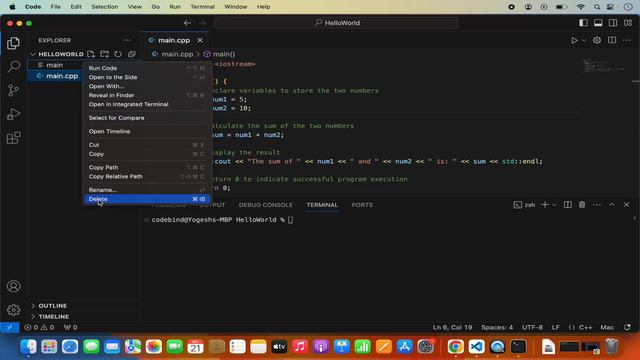Image resolution: width=640 pixels, height=360 pixels.
Task: Open the editor settings gear icon
Action: click(x=597, y=40)
